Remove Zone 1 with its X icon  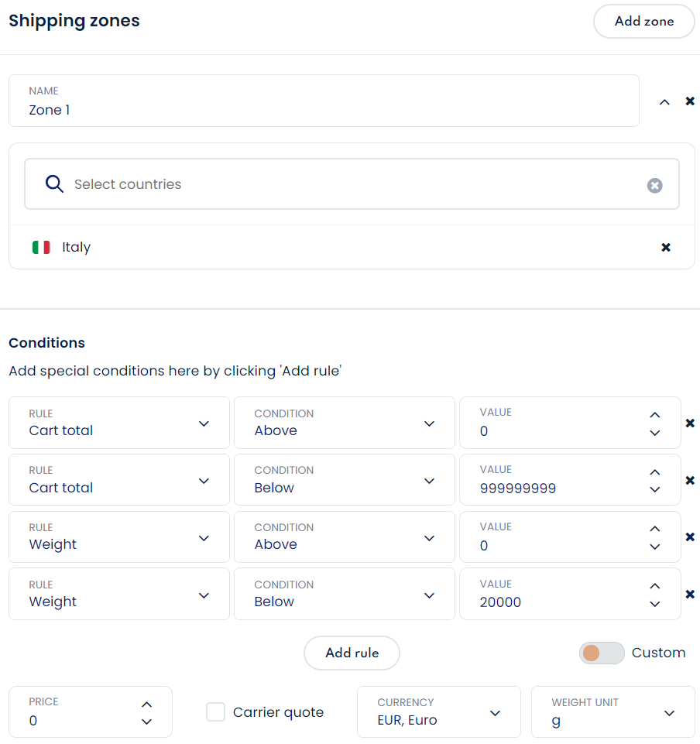pos(690,101)
